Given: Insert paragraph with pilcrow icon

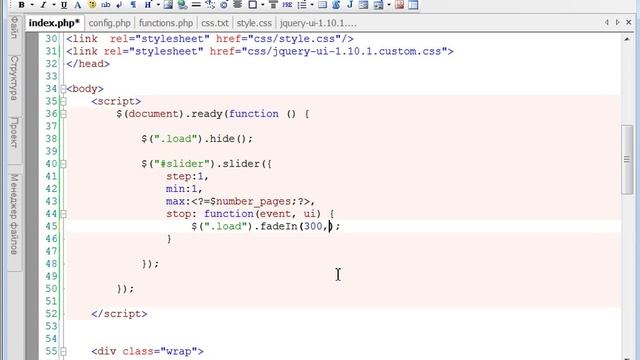Looking at the screenshot, I should pos(133,5).
